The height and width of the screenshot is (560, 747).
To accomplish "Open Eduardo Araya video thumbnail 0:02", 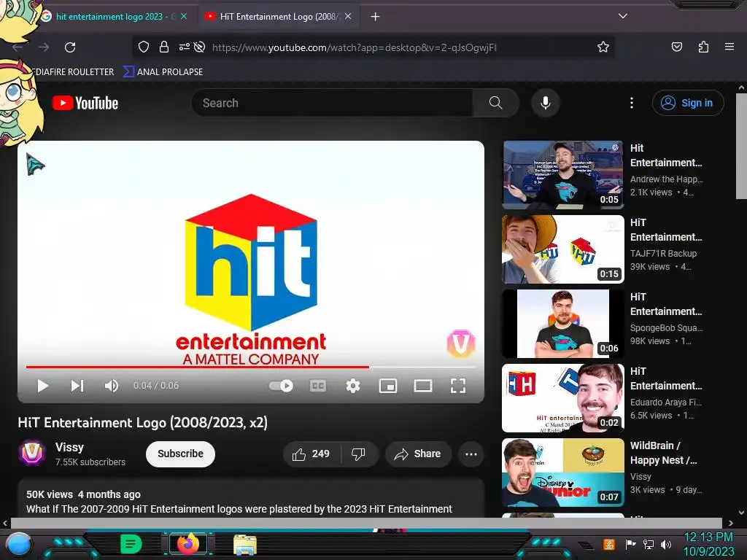I will 563,397.
